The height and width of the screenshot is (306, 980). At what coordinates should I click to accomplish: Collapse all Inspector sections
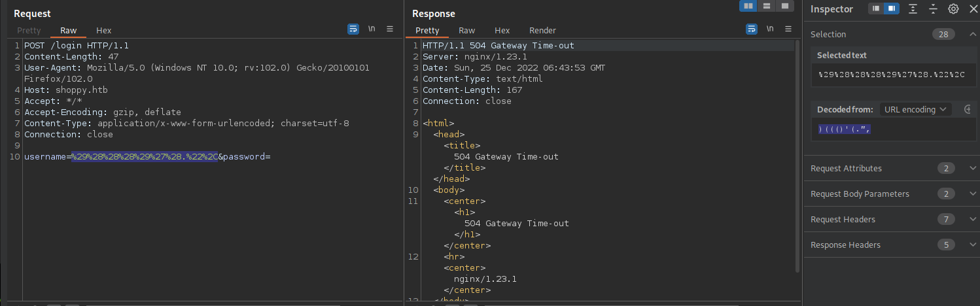tap(933, 8)
